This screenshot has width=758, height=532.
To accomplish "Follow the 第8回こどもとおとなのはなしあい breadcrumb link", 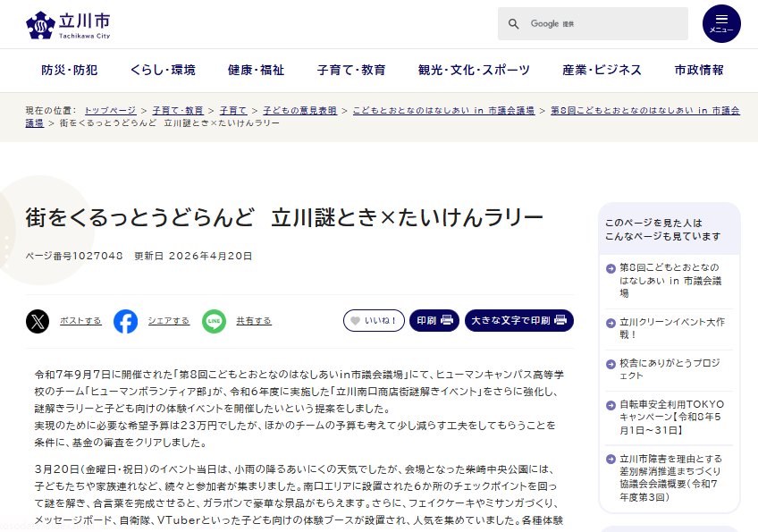I will (x=644, y=111).
